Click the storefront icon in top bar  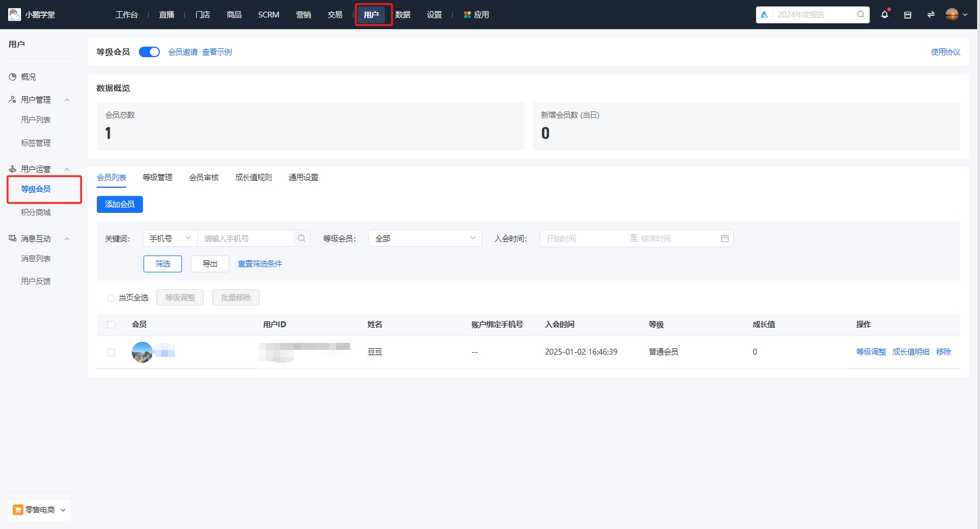[x=908, y=13]
